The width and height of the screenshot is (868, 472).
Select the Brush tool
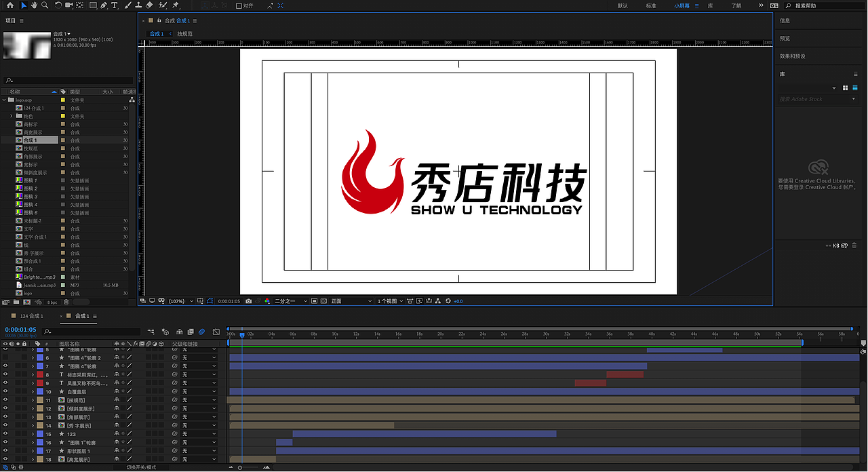128,5
